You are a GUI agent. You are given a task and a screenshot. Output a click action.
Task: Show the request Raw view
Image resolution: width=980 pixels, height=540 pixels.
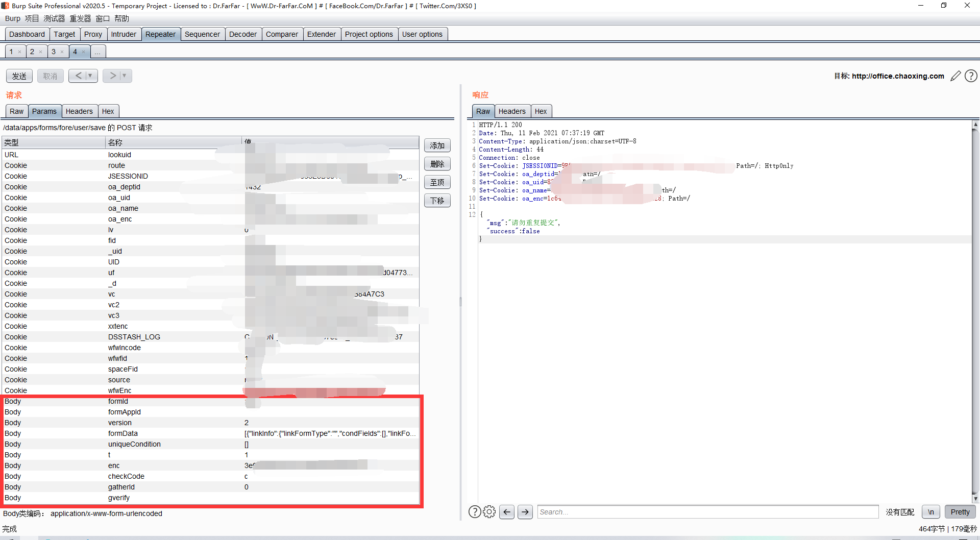17,111
